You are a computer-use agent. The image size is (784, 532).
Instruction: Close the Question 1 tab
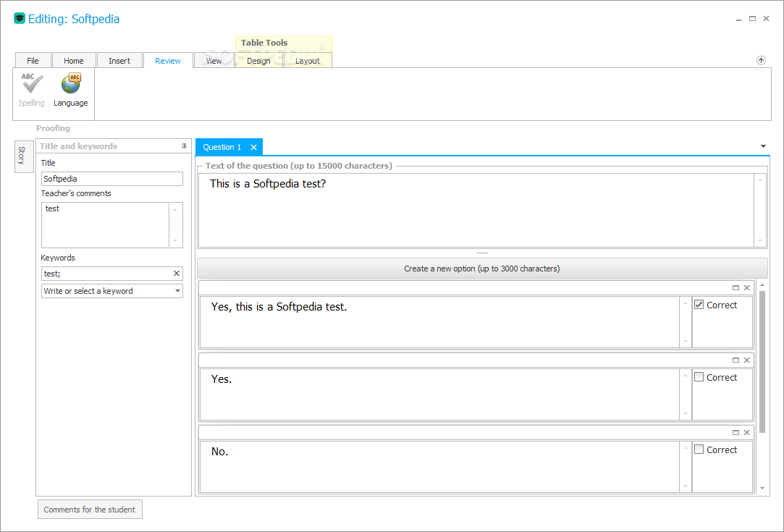(x=253, y=147)
